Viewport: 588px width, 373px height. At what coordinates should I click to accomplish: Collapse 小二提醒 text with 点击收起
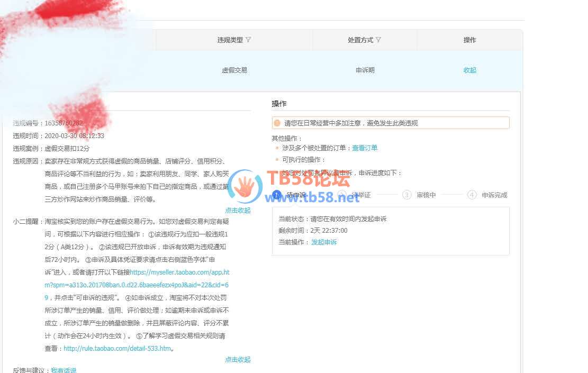point(238,359)
